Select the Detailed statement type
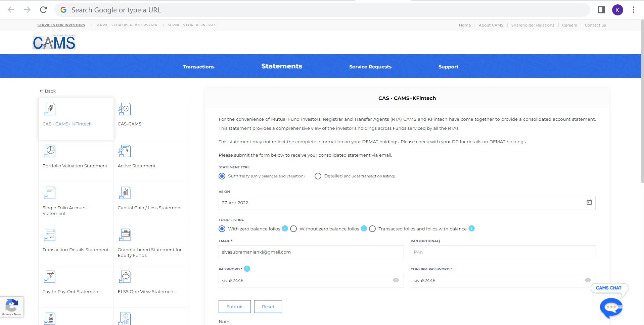The image size is (644, 325). click(x=318, y=176)
